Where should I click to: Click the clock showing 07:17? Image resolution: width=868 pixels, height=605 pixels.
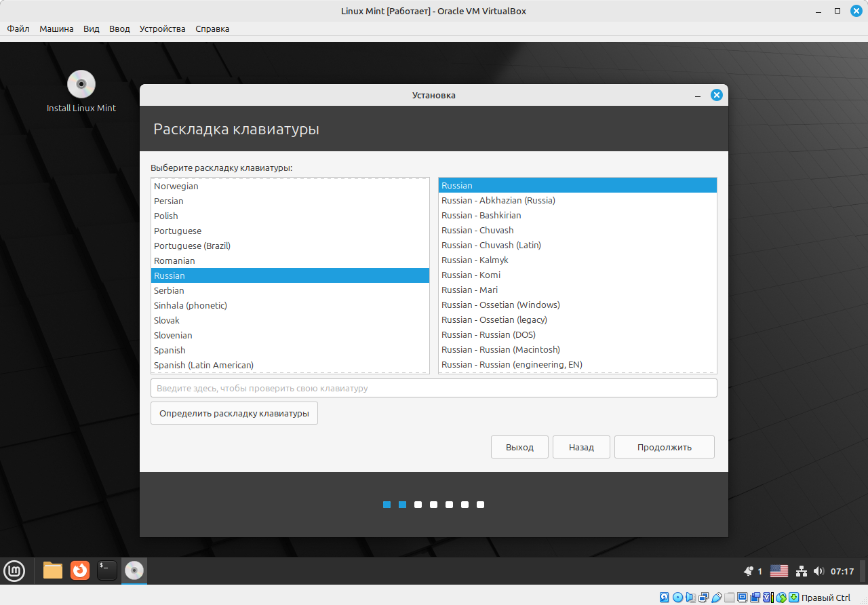point(842,572)
